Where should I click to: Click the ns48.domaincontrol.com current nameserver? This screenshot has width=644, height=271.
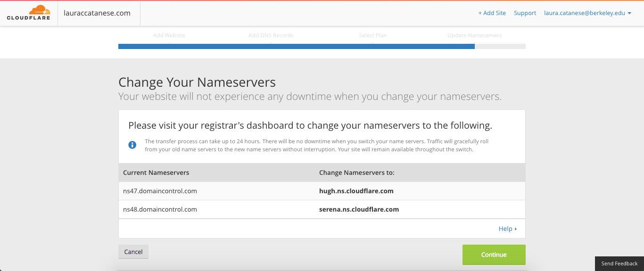160,209
